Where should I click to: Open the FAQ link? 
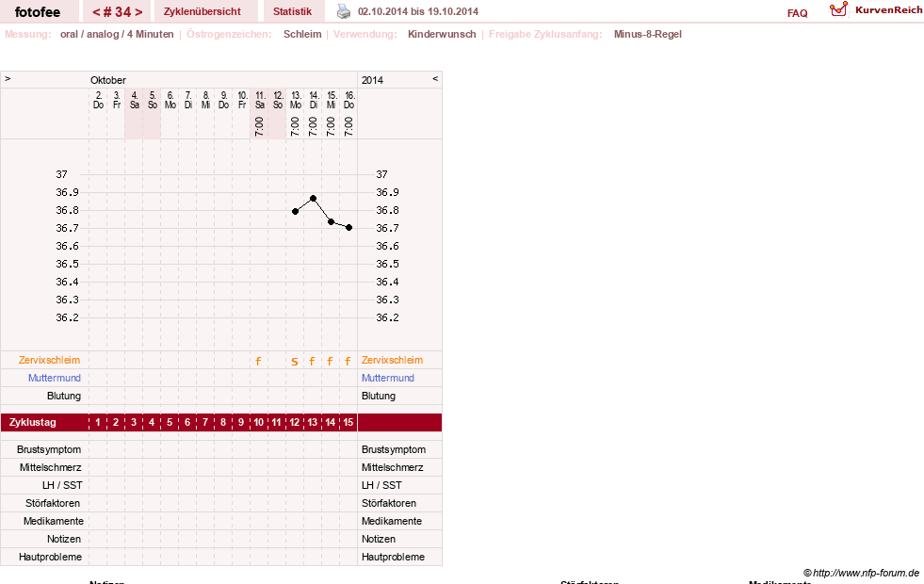click(x=797, y=13)
